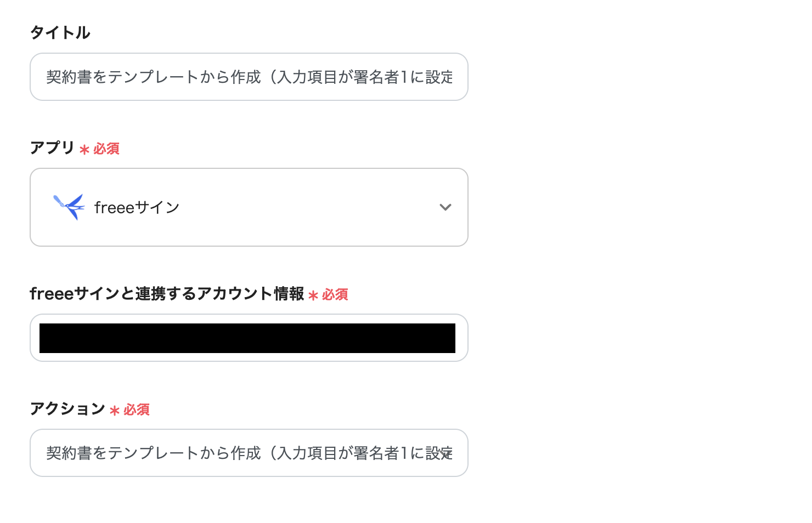
Task: Click the アプリ field label
Action: [x=52, y=148]
